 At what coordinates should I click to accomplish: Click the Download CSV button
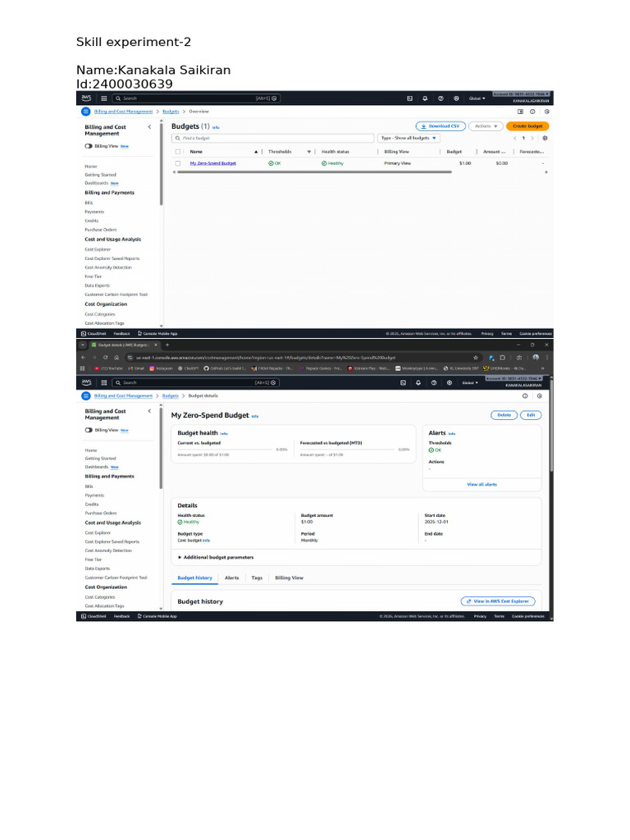click(x=441, y=126)
